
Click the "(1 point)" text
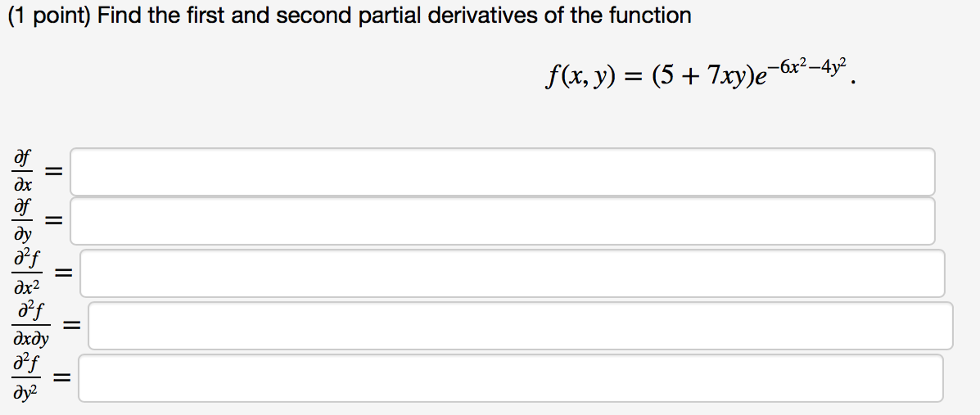click(x=49, y=16)
